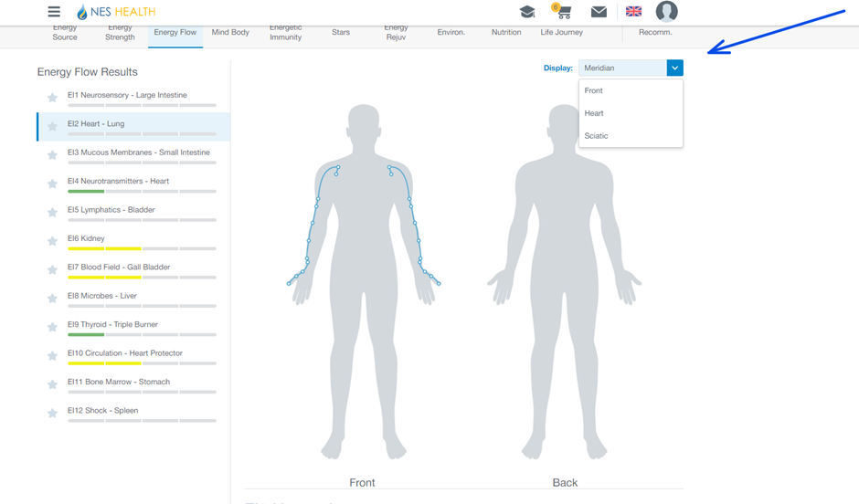This screenshot has width=859, height=504.
Task: Select EI8 Microbes - Liver result
Action: pos(102,296)
